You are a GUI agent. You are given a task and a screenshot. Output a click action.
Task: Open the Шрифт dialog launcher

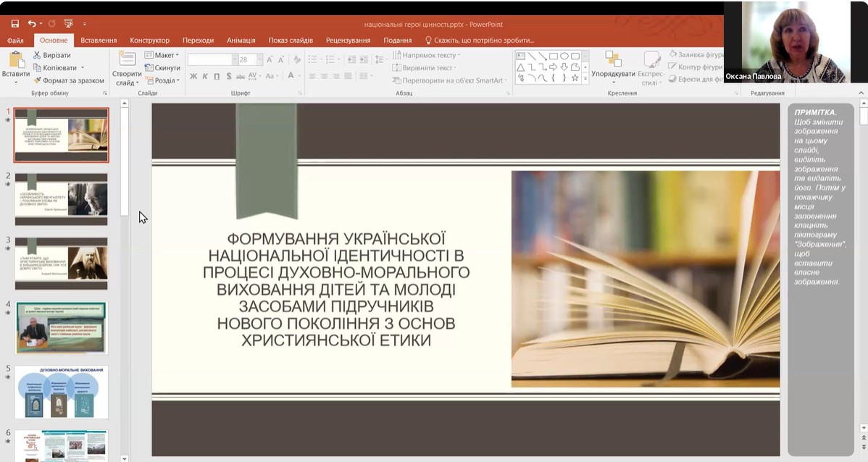(x=300, y=93)
